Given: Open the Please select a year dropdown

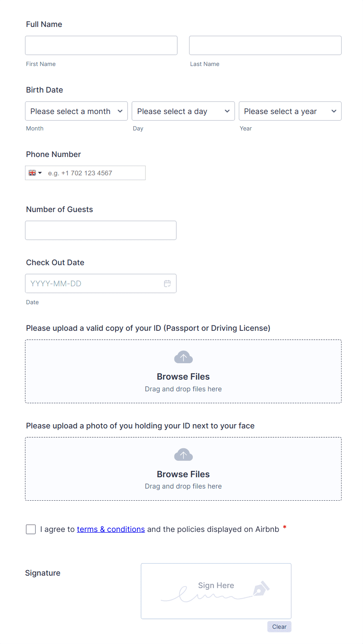Looking at the screenshot, I should 290,111.
